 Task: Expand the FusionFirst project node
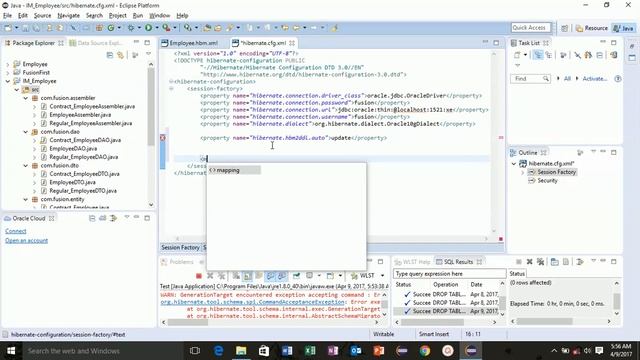(x=8, y=73)
